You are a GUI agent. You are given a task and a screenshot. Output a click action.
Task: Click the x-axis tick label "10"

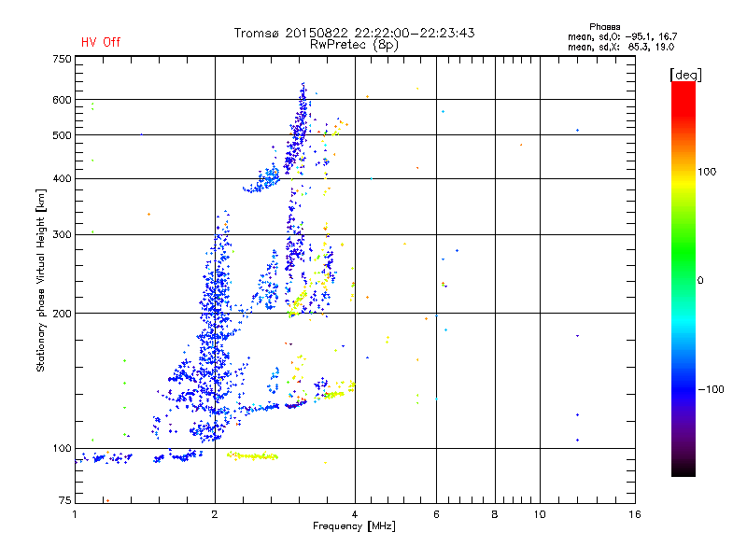pyautogui.click(x=540, y=514)
